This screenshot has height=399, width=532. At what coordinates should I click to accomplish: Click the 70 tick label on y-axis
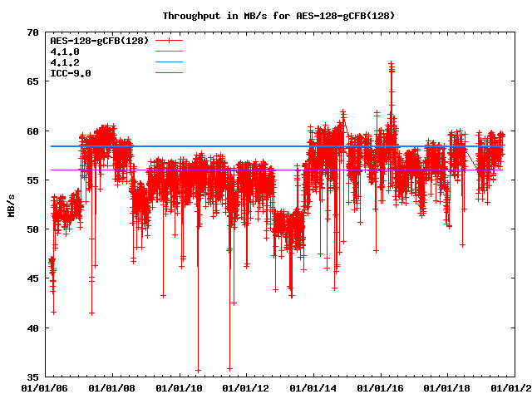(x=32, y=32)
